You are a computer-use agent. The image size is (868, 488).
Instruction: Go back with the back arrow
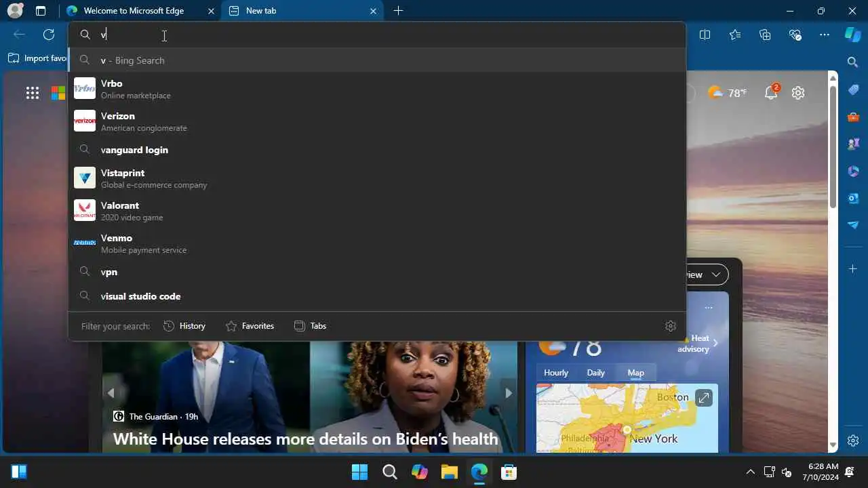tap(19, 35)
